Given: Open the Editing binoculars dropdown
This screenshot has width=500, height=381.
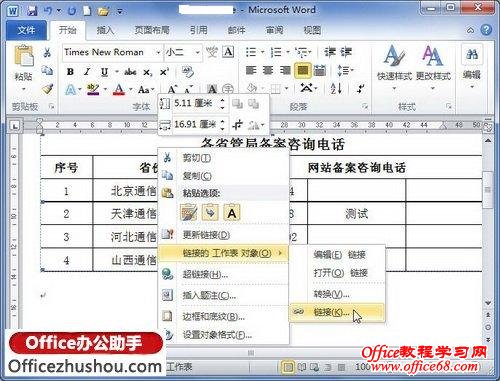Looking at the screenshot, I should (x=472, y=67).
